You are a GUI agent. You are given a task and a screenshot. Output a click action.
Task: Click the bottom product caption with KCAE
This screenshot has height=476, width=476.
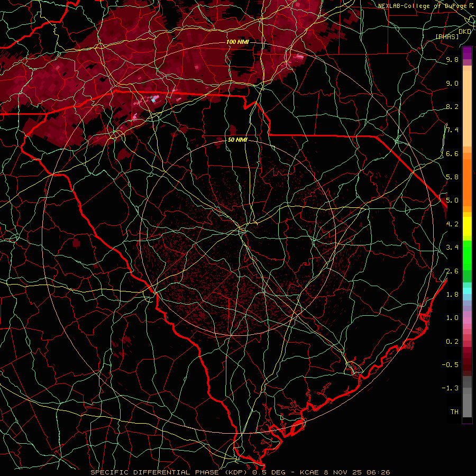(241, 472)
